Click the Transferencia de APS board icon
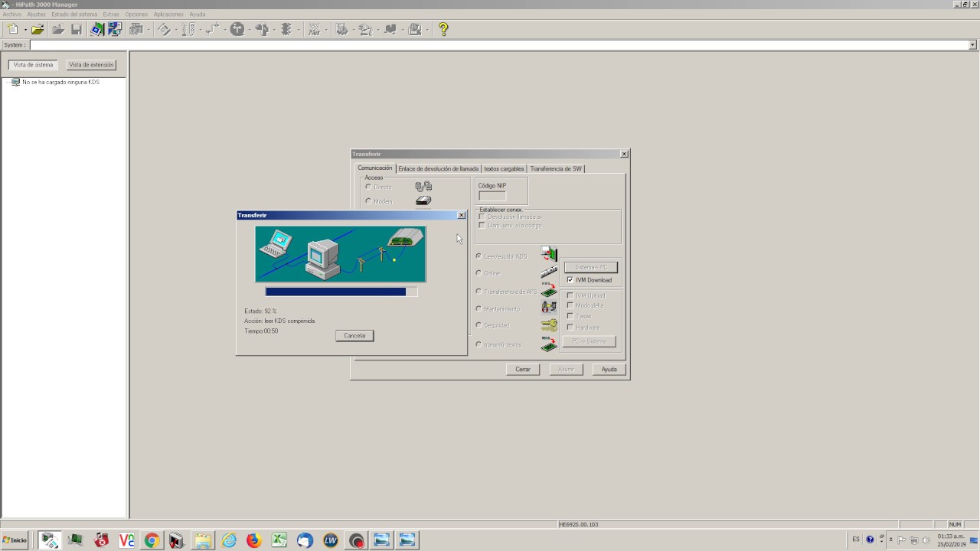Screen dimensions: 980x551 pos(549,291)
